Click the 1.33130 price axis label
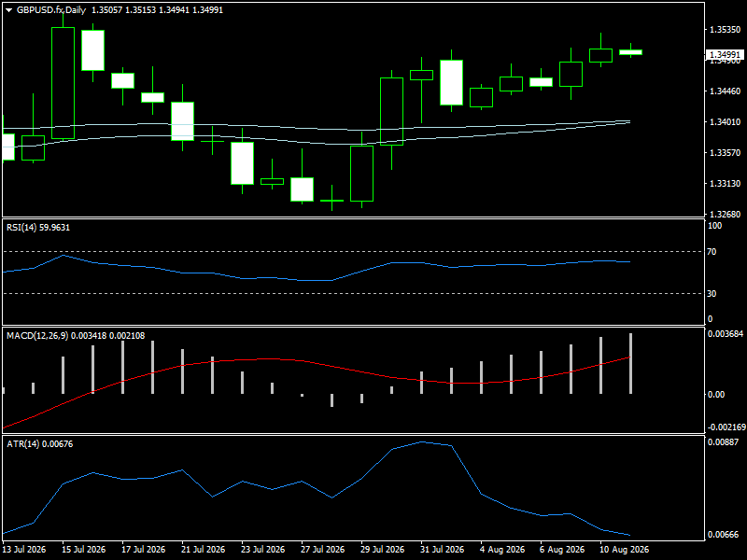The image size is (747, 560). click(x=726, y=183)
